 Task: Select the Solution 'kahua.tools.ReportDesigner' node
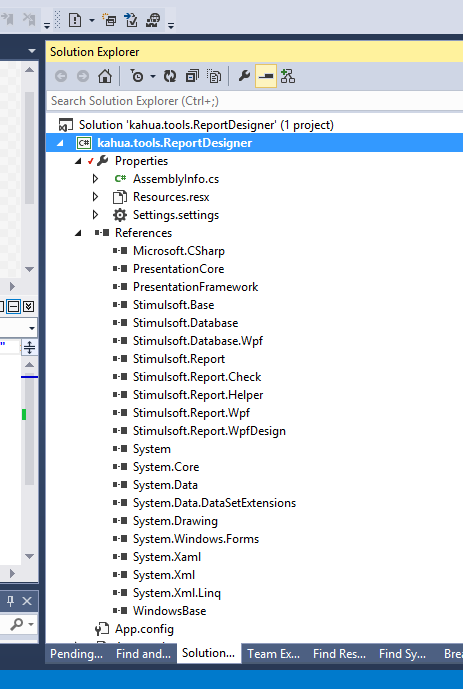pyautogui.click(x=206, y=125)
